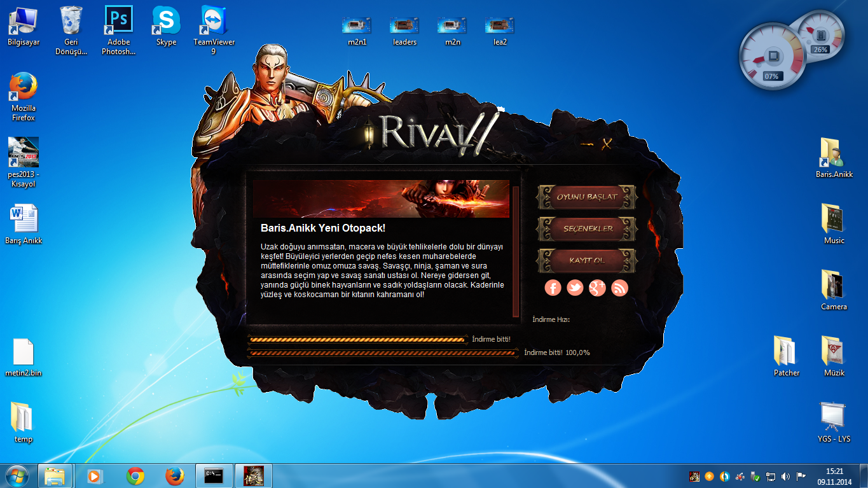This screenshot has width=868, height=488.
Task: Launch Firefox from the taskbar
Action: point(174,476)
